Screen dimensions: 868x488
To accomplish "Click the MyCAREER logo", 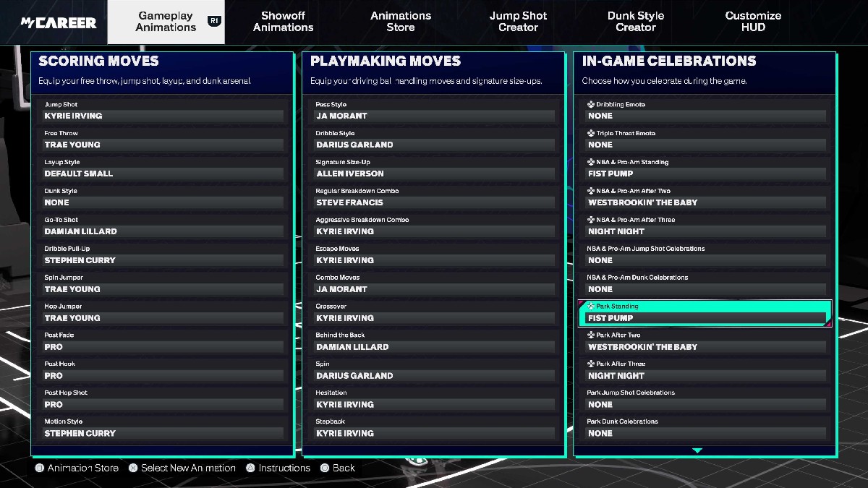I will point(59,22).
